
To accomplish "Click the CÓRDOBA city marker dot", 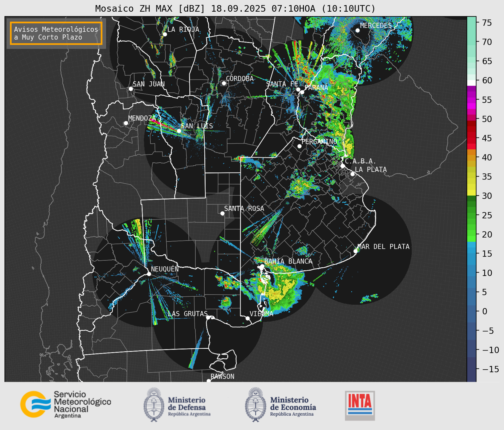I will coord(224,83).
